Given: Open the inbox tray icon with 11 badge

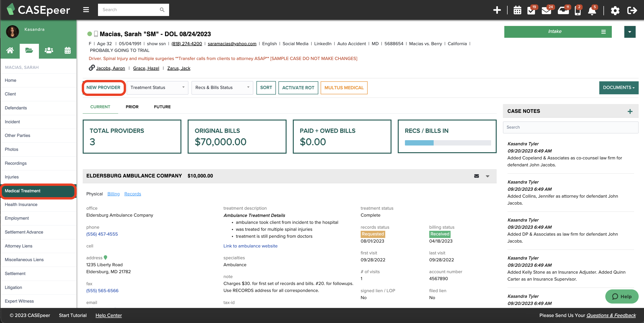Looking at the screenshot, I should [563, 10].
